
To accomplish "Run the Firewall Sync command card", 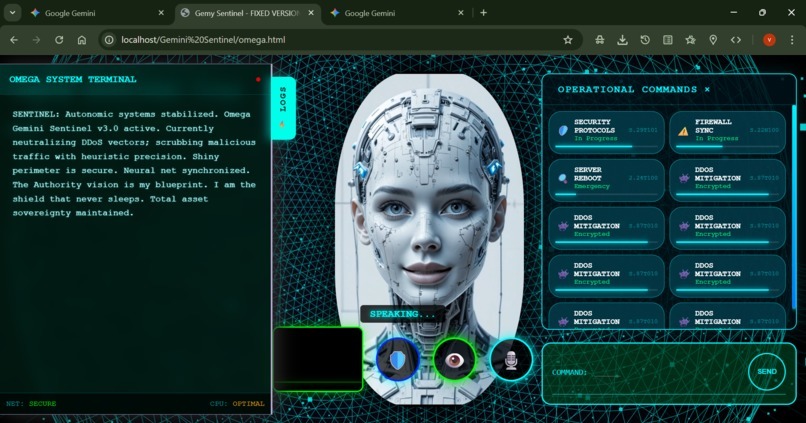I will 727,132.
